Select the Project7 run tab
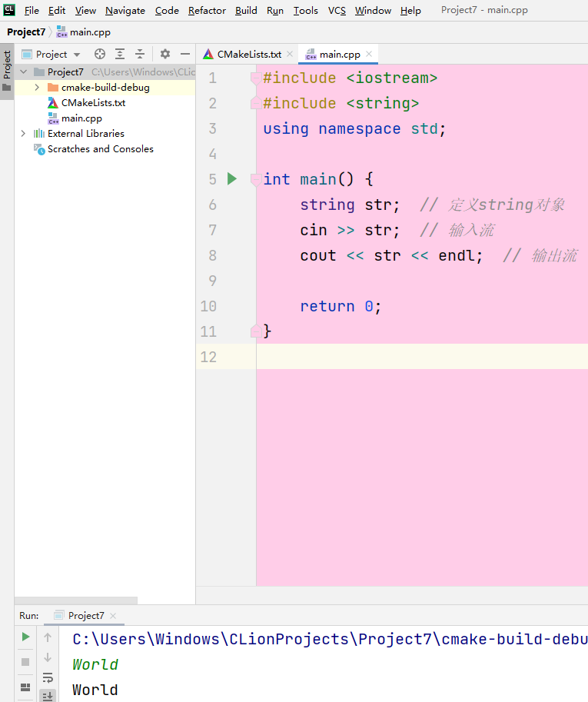 point(85,616)
